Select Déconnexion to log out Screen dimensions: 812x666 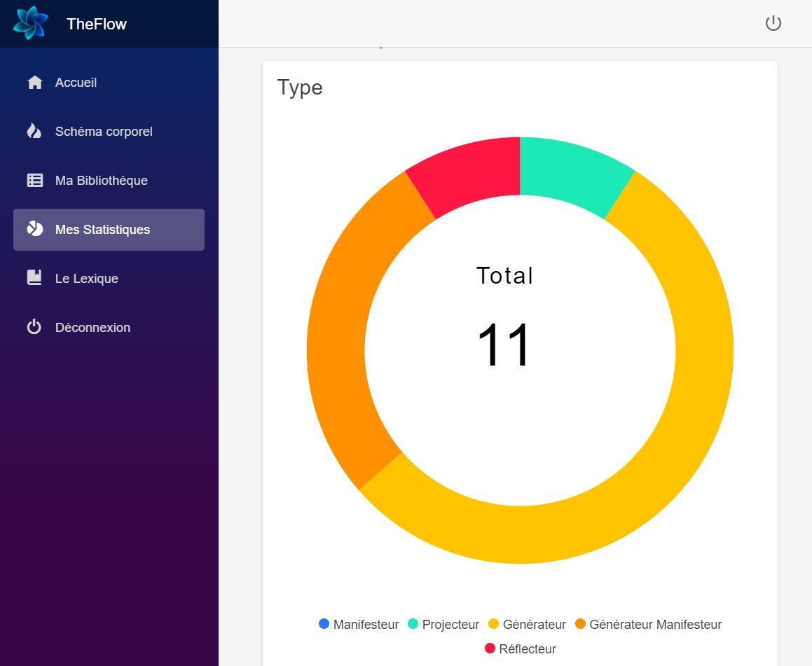tap(92, 327)
